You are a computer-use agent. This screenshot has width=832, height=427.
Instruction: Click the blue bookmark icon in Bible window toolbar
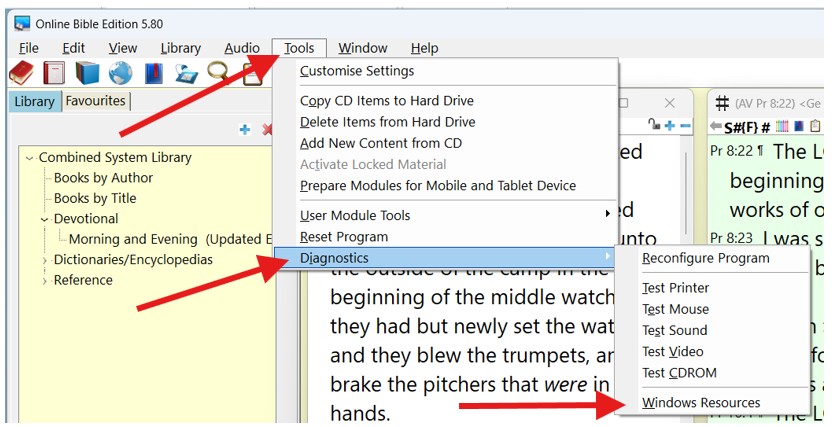click(x=799, y=126)
